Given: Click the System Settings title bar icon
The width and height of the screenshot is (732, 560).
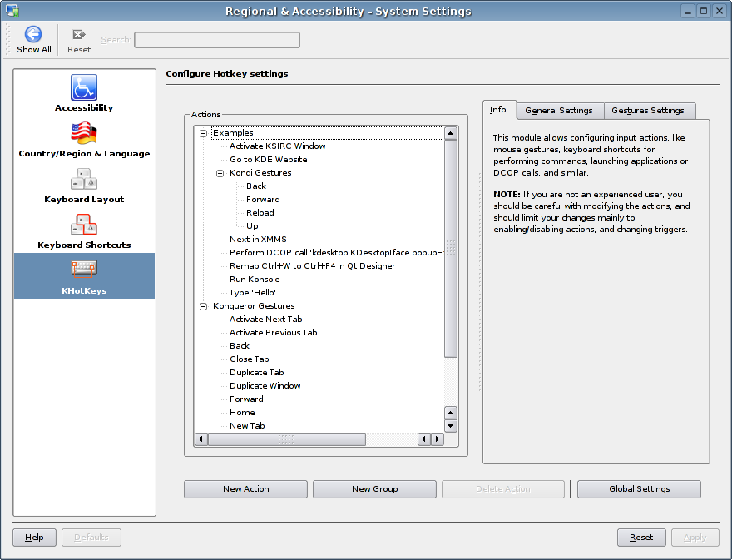Looking at the screenshot, I should (12, 10).
